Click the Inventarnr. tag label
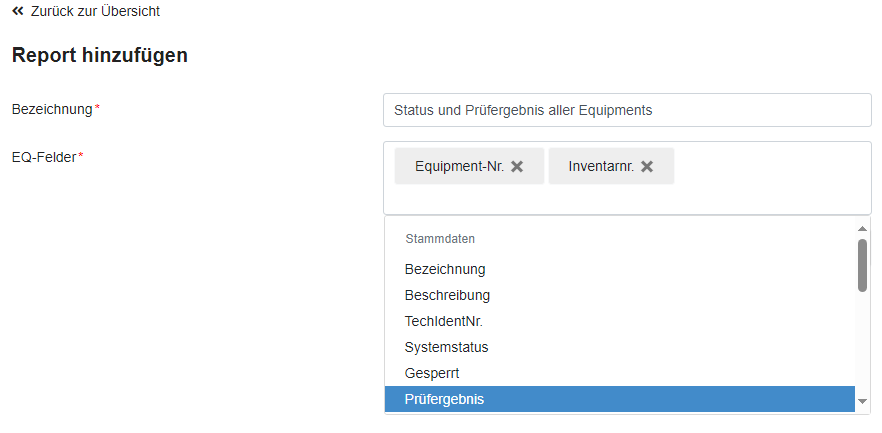Image resolution: width=882 pixels, height=433 pixels. point(600,166)
